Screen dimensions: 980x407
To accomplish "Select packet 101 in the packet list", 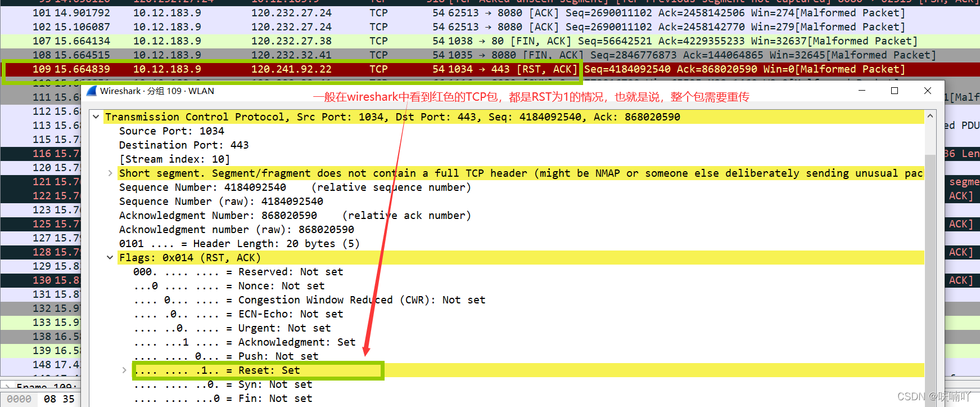I will click(x=490, y=13).
